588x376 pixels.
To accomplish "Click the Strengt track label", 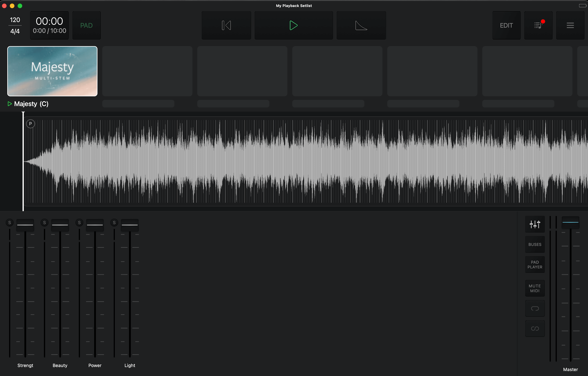I will (25, 365).
